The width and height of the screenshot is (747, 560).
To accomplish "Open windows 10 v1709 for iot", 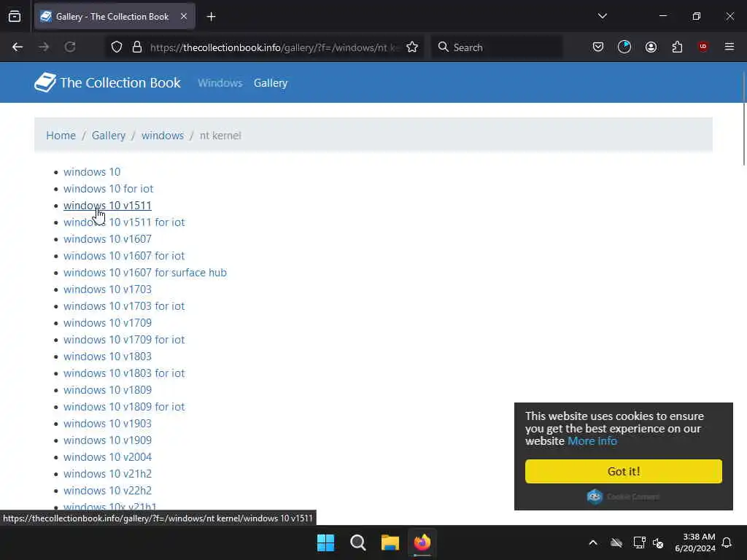I will [x=124, y=340].
